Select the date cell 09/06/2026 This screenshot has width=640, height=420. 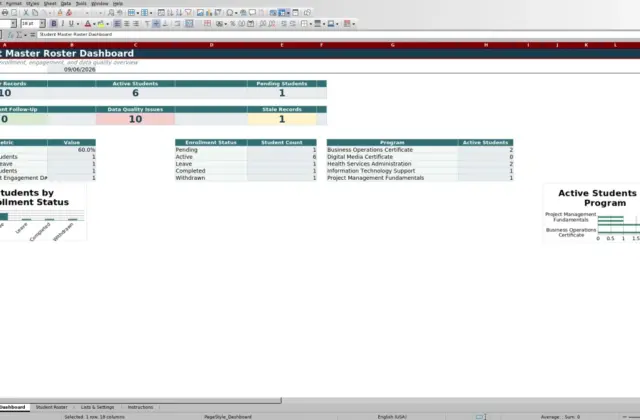coord(71,69)
